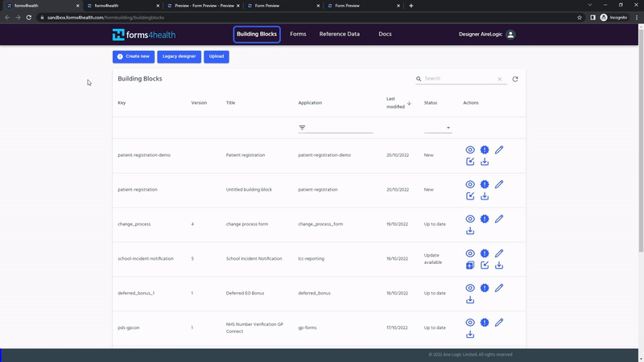Click the alert badge icon in patient-registration row
Screen dimensions: 644x362
pos(485,184)
